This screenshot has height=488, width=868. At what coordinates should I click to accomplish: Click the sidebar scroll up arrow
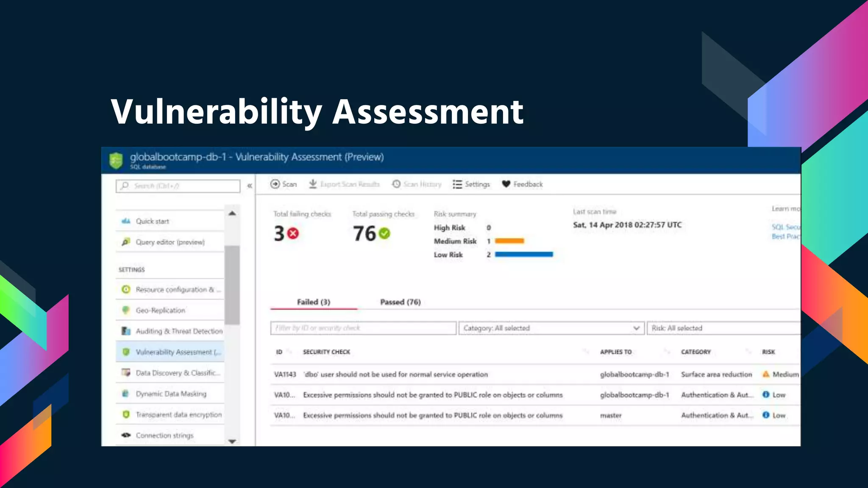pyautogui.click(x=232, y=213)
